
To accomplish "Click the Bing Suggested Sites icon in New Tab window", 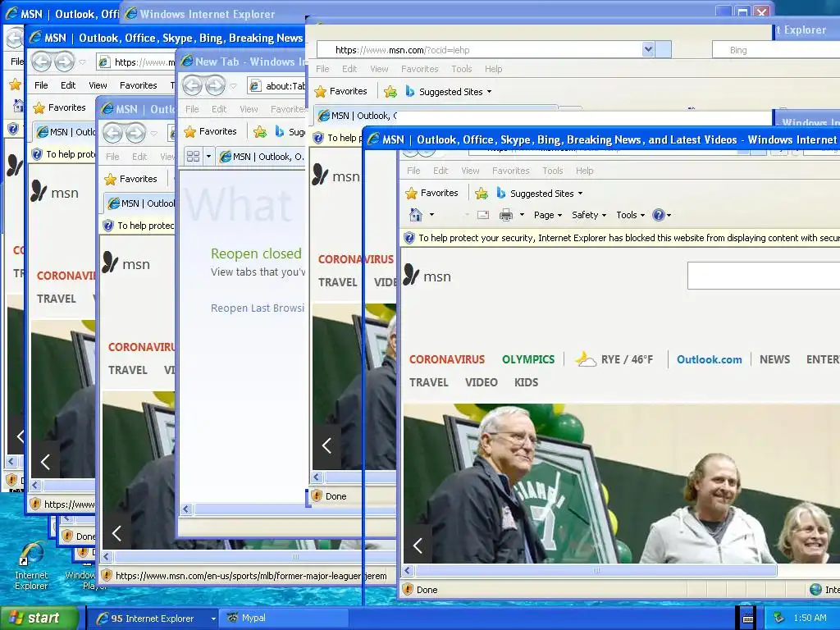I will point(279,131).
